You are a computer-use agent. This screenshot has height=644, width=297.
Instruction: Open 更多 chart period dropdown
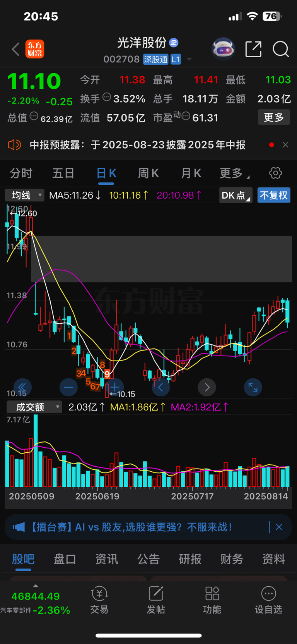235,173
